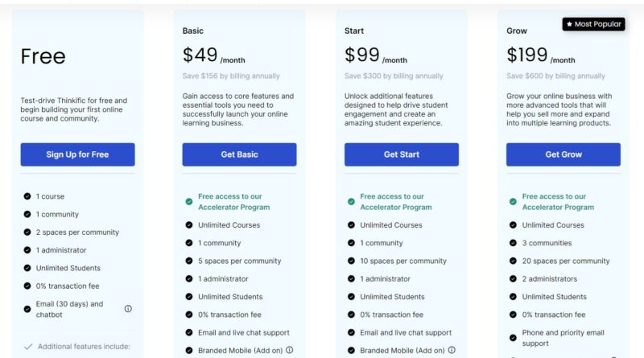Click the Most Popular badge on Grow plan
This screenshot has width=644, height=358.
pos(594,24)
